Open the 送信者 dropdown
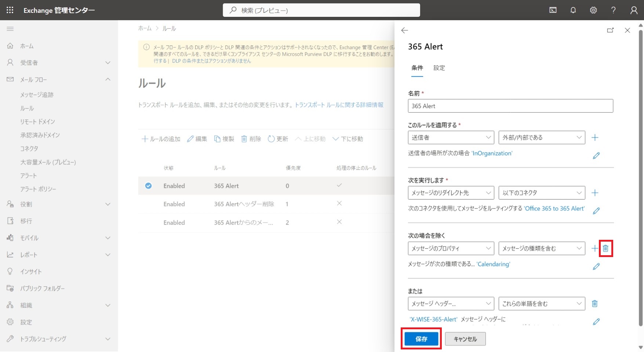 451,137
